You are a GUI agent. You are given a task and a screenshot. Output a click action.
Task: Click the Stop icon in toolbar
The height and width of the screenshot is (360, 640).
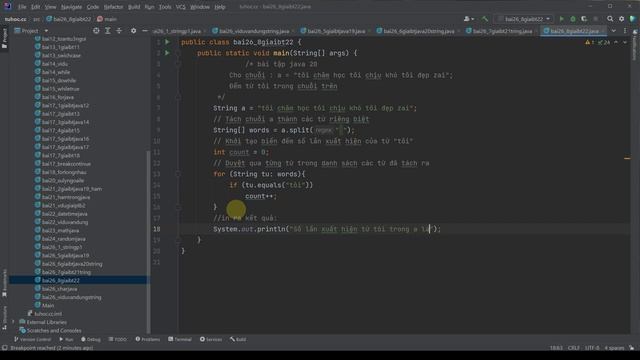tap(596, 19)
